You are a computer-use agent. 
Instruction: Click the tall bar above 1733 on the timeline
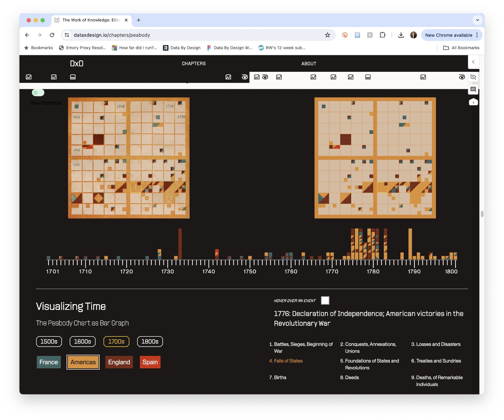[180, 243]
